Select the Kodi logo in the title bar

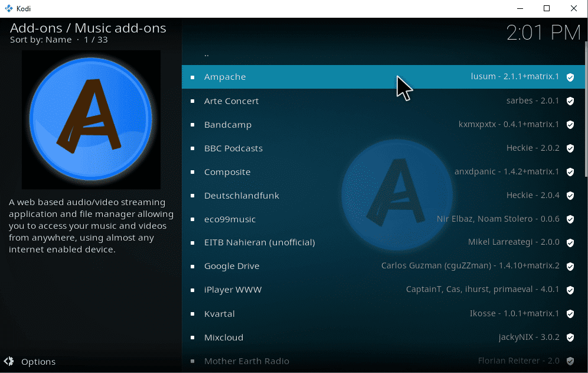(x=8, y=8)
